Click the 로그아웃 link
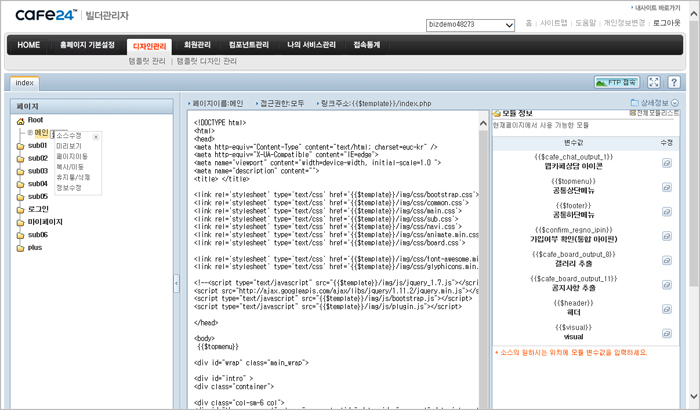Viewport: 700px width, 410px height. click(667, 23)
